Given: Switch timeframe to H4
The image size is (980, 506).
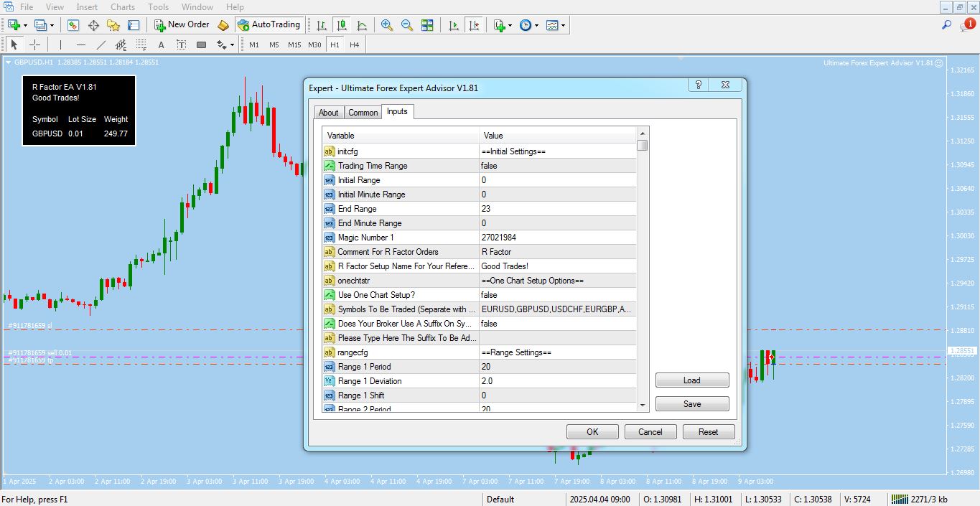Looking at the screenshot, I should (355, 44).
